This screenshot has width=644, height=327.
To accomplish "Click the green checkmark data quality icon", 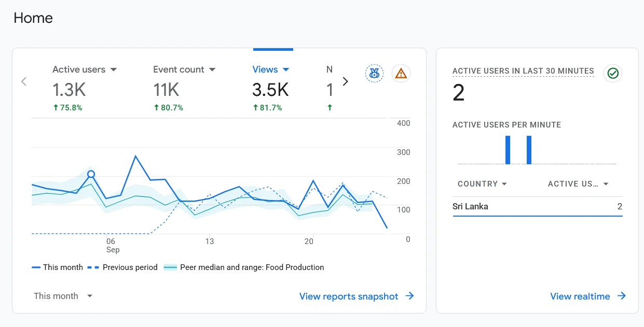I will click(613, 74).
